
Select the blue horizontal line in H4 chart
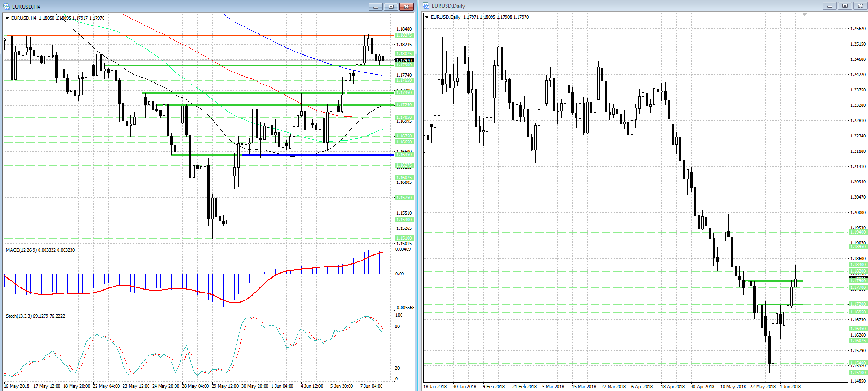[x=317, y=155]
